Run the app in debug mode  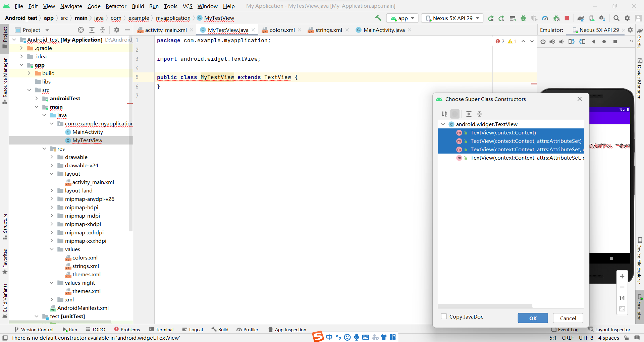pos(524,18)
